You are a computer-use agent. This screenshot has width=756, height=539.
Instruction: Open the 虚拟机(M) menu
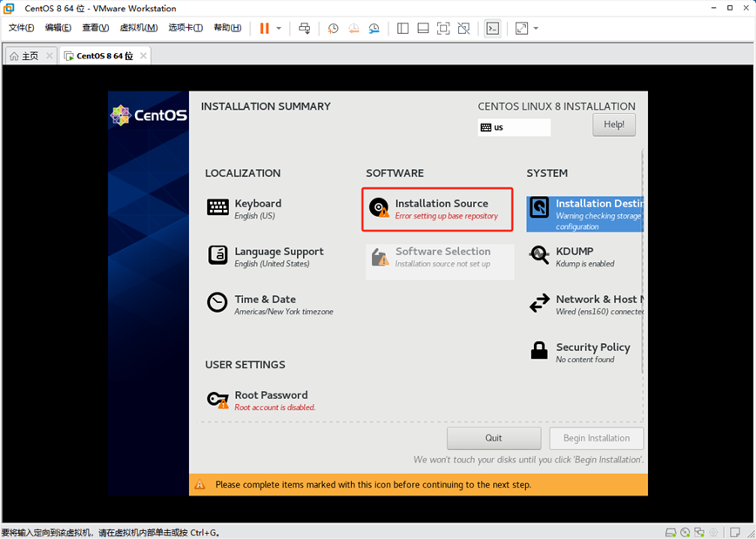pos(138,28)
